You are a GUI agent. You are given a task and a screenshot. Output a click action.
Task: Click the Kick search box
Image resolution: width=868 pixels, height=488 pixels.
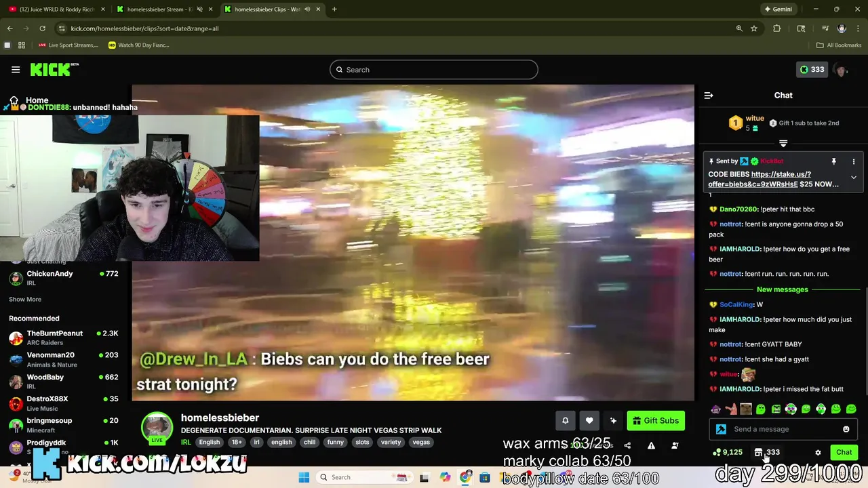pyautogui.click(x=434, y=70)
